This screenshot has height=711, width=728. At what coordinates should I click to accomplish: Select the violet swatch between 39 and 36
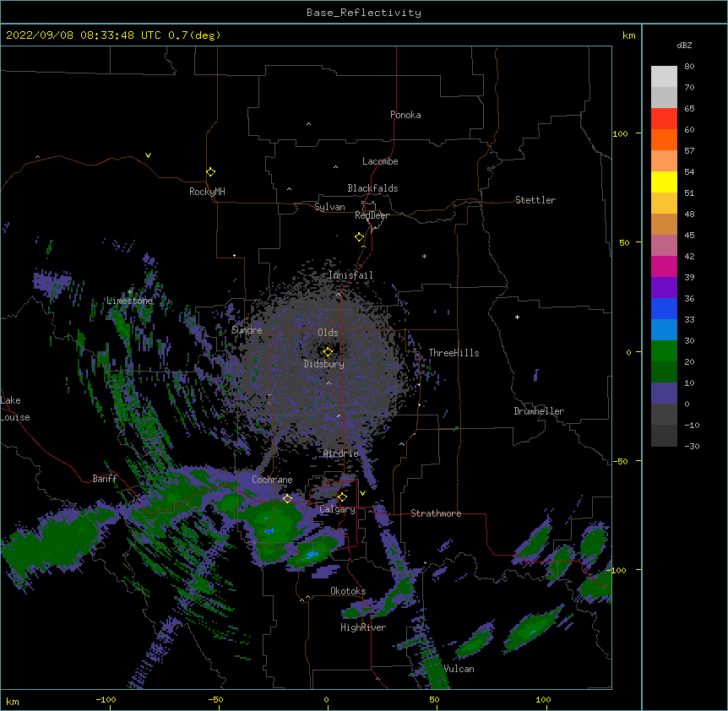tap(664, 288)
